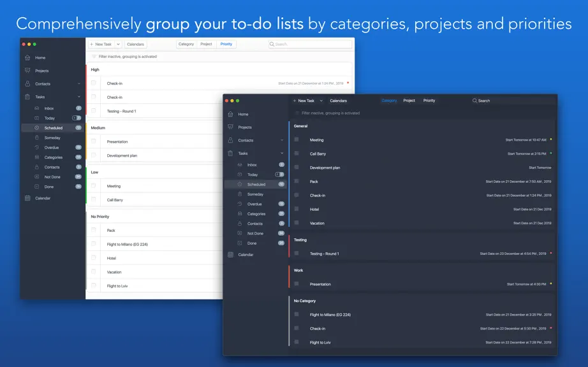The width and height of the screenshot is (588, 367).
Task: Click the Projects icon in dark window sidebar
Action: [x=230, y=127]
